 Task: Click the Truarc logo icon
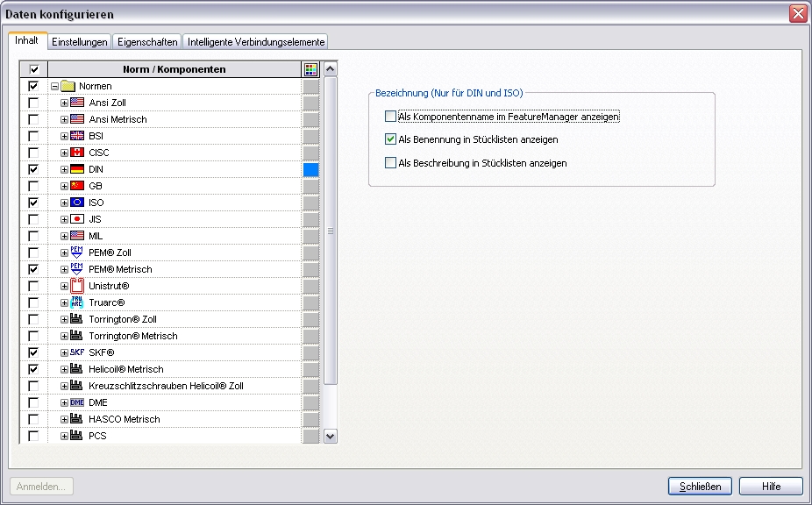[76, 302]
